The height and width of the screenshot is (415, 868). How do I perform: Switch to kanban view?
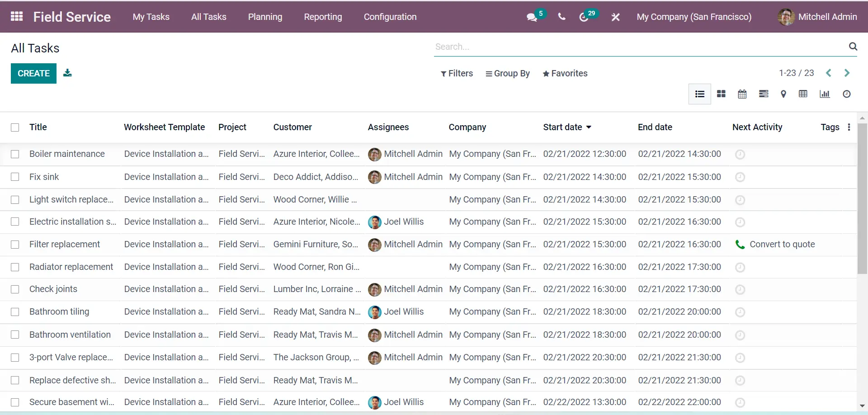(x=721, y=94)
